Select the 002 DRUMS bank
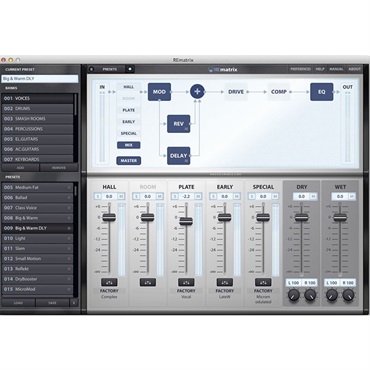This screenshot has width=370, height=370. pos(37,109)
